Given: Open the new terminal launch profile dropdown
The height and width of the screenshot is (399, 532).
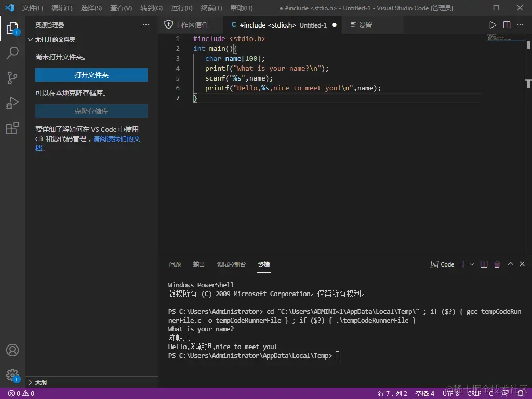Looking at the screenshot, I should click(x=472, y=264).
